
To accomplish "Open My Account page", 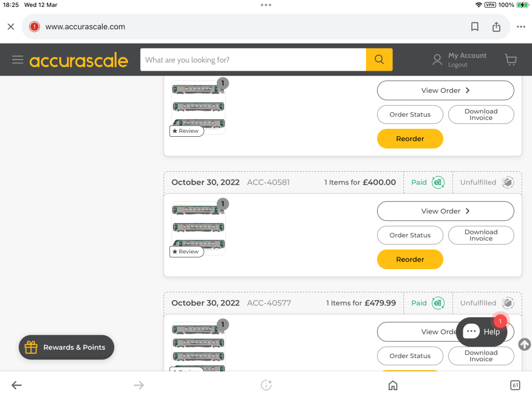I will coord(467,55).
